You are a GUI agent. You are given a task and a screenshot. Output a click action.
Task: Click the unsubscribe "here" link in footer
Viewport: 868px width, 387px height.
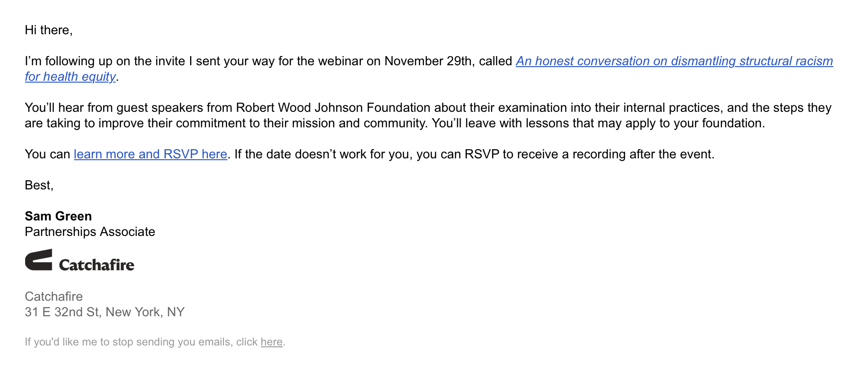click(x=271, y=342)
